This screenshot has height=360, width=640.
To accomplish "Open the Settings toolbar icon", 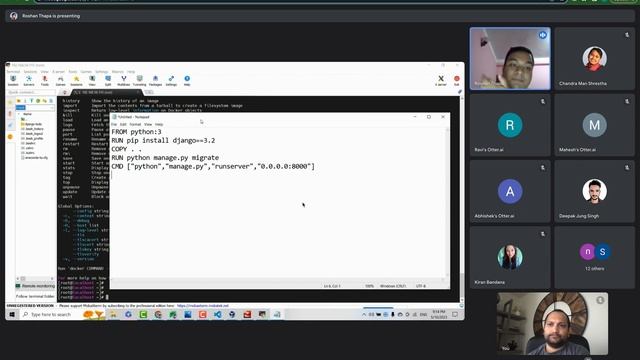I will (171, 80).
